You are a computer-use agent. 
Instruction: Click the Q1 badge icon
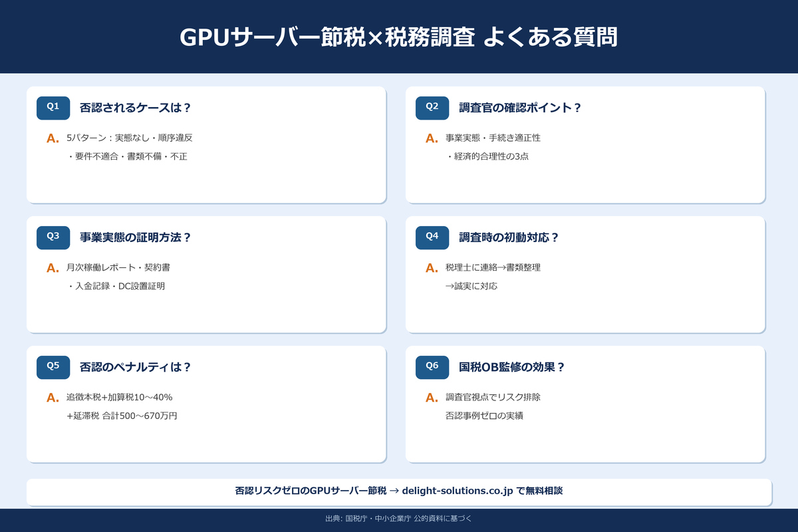(x=53, y=108)
